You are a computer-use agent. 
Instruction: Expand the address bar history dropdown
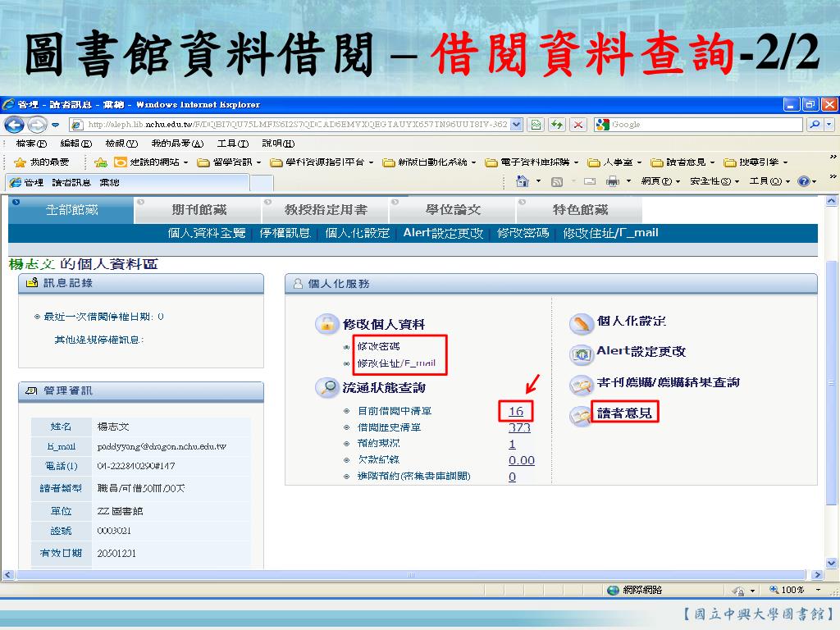pos(517,125)
